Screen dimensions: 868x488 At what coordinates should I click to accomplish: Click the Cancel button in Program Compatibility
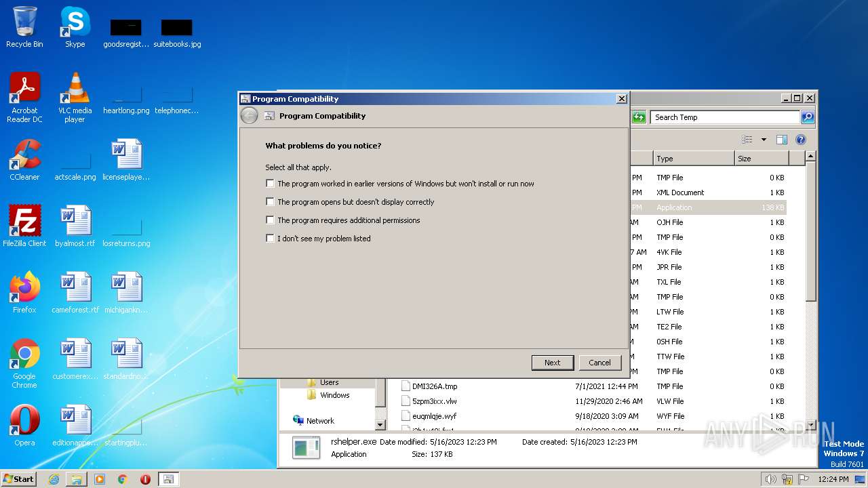coord(599,363)
